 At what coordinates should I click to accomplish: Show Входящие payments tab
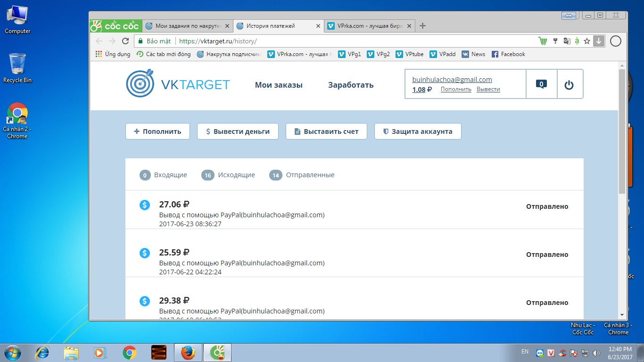point(163,175)
